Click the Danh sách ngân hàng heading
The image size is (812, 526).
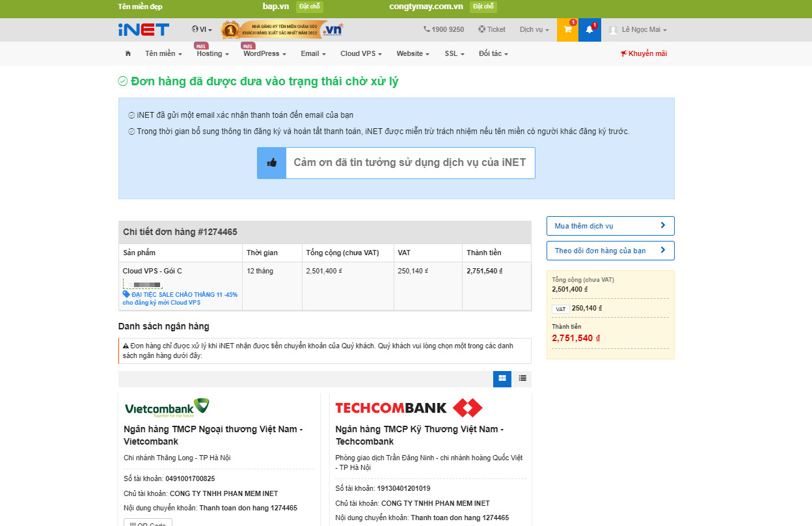[164, 326]
